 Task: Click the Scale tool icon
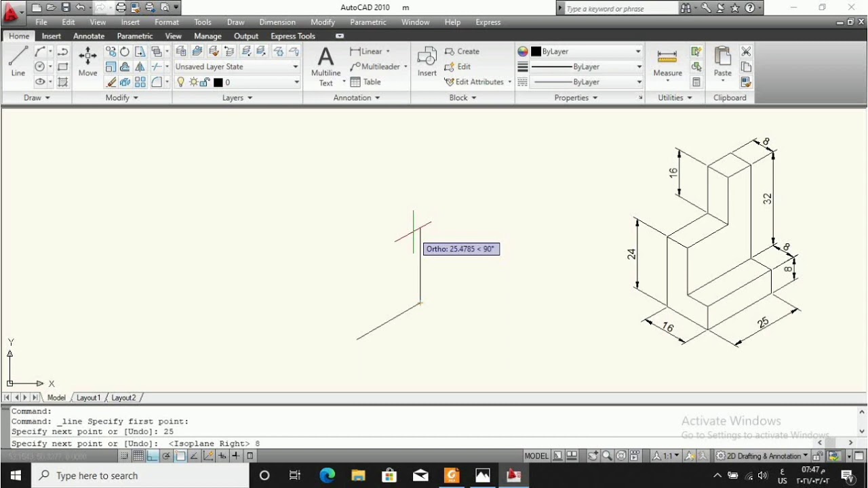(x=111, y=66)
